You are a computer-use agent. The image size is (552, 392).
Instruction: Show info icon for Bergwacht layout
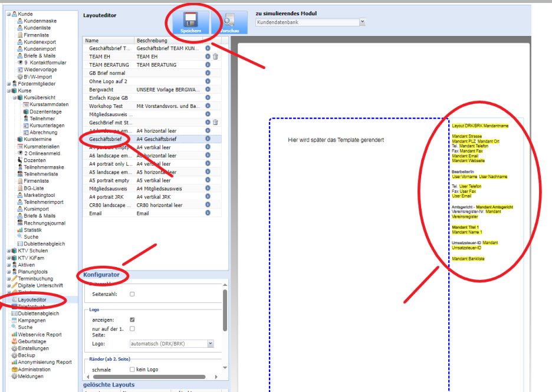tap(208, 90)
